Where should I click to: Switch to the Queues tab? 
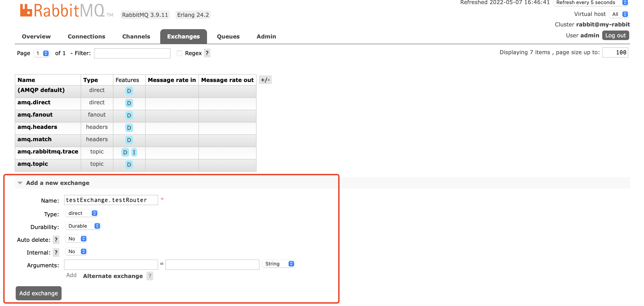click(228, 37)
